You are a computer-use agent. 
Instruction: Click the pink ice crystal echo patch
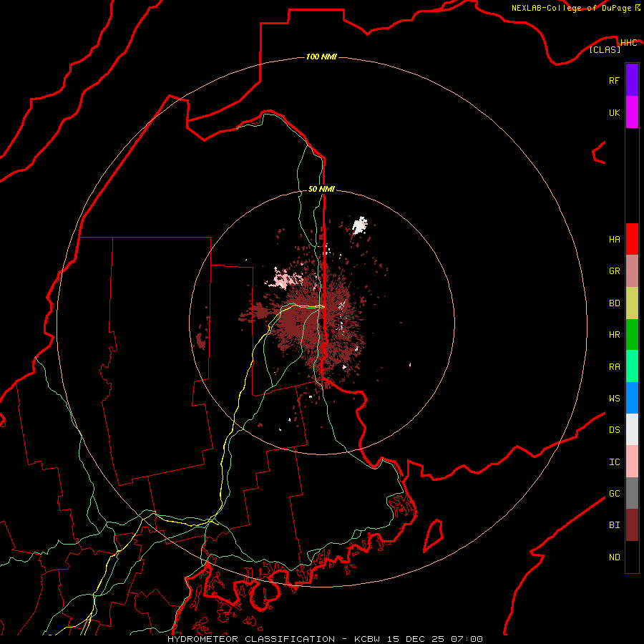click(283, 279)
